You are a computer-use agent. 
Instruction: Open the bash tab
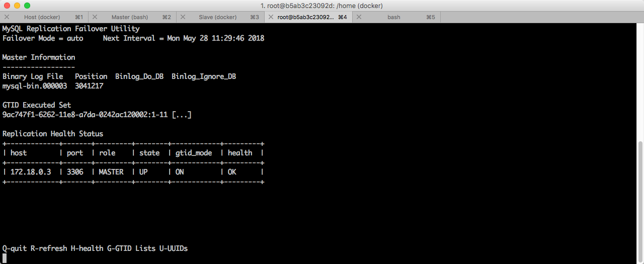[397, 17]
